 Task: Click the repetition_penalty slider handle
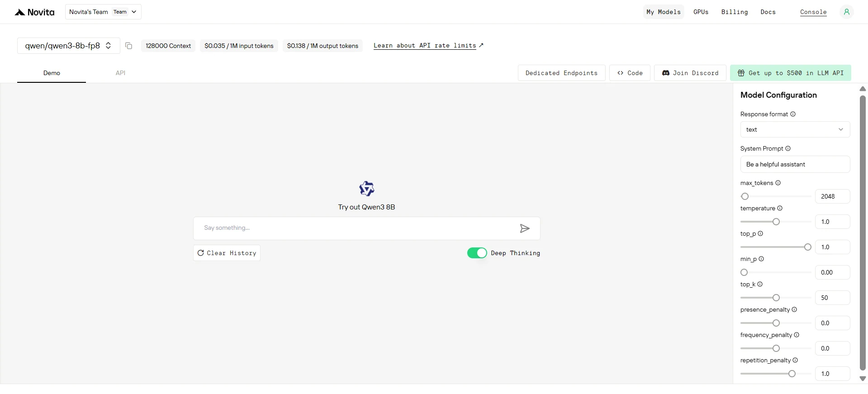click(x=792, y=374)
